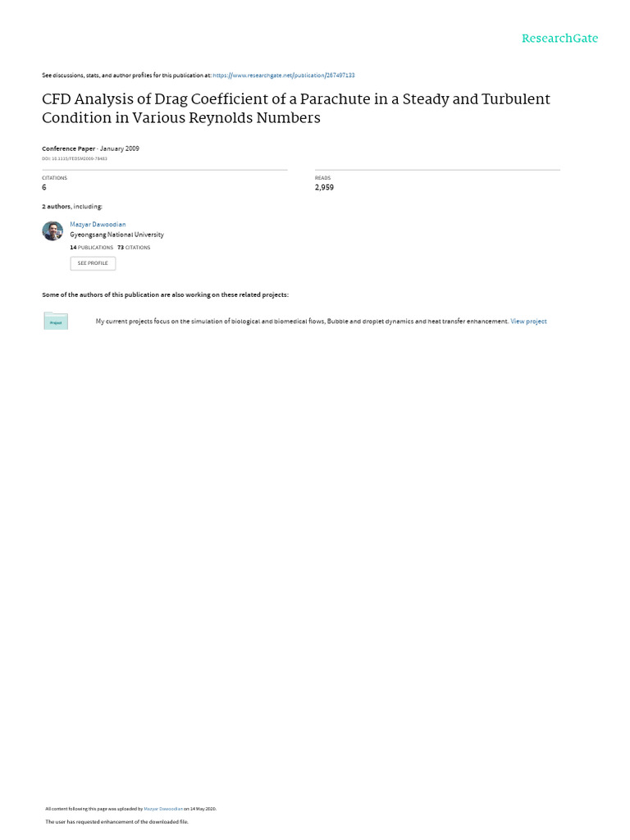Click the enhancement request notice text
Image resolution: width=630 pixels, height=840 pixels.
pos(116,821)
